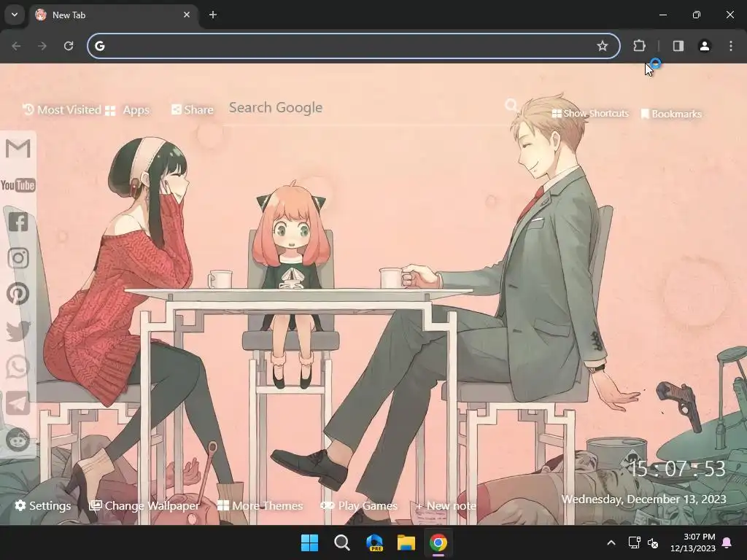Open the Reddit sidebar shortcut
Screen dimensions: 747x560
click(18, 440)
